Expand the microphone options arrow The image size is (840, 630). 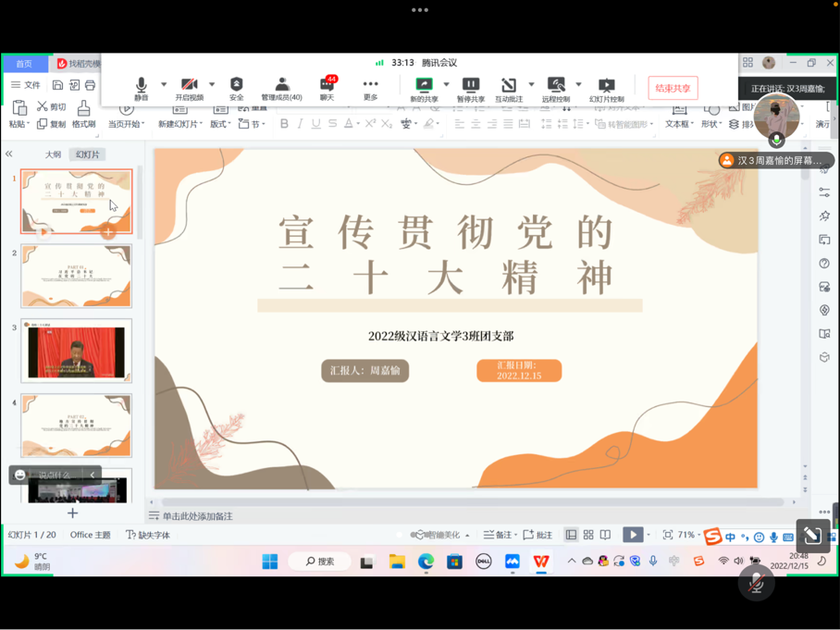(164, 85)
